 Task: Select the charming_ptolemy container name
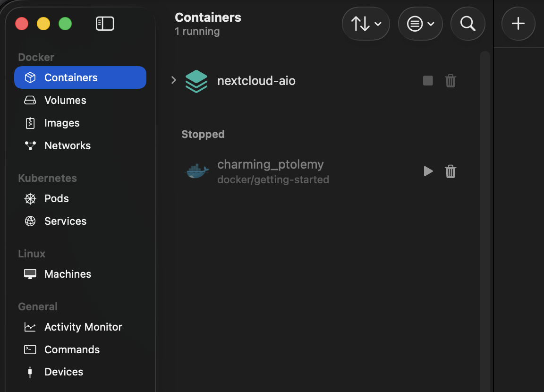click(271, 164)
